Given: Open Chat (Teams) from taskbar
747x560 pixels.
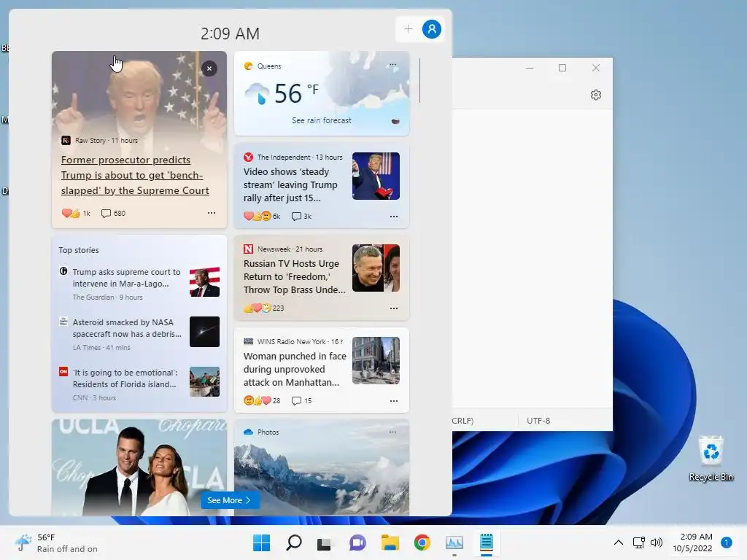Looking at the screenshot, I should (x=357, y=542).
